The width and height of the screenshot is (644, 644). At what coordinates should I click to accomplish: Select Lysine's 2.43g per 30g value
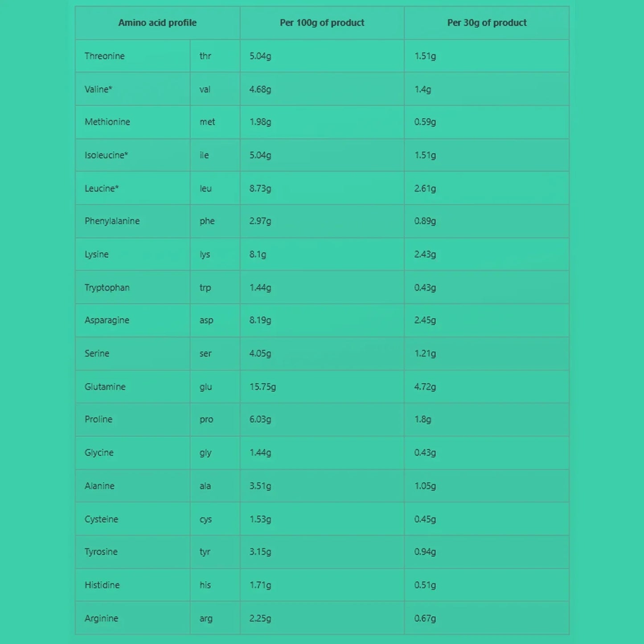point(425,254)
